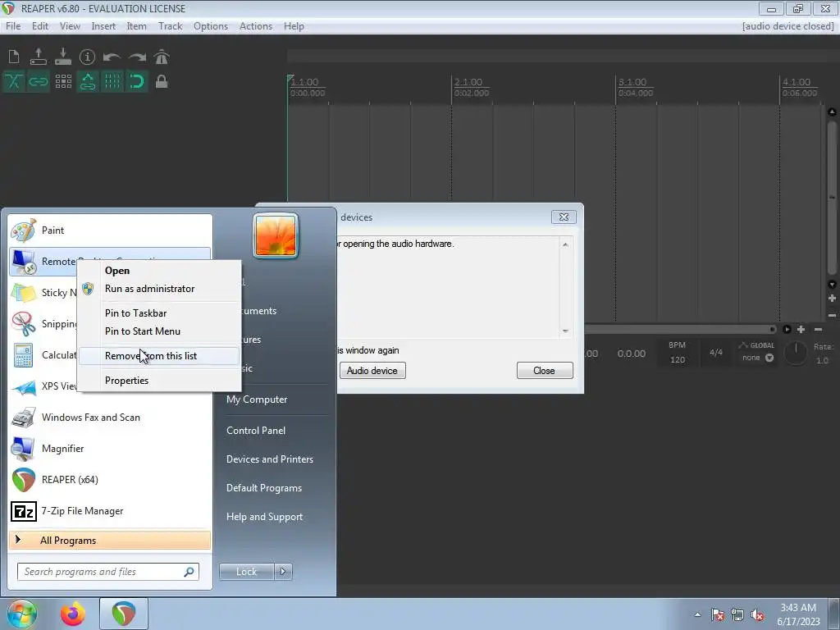Open the Help menu
The height and width of the screenshot is (630, 840).
point(294,26)
